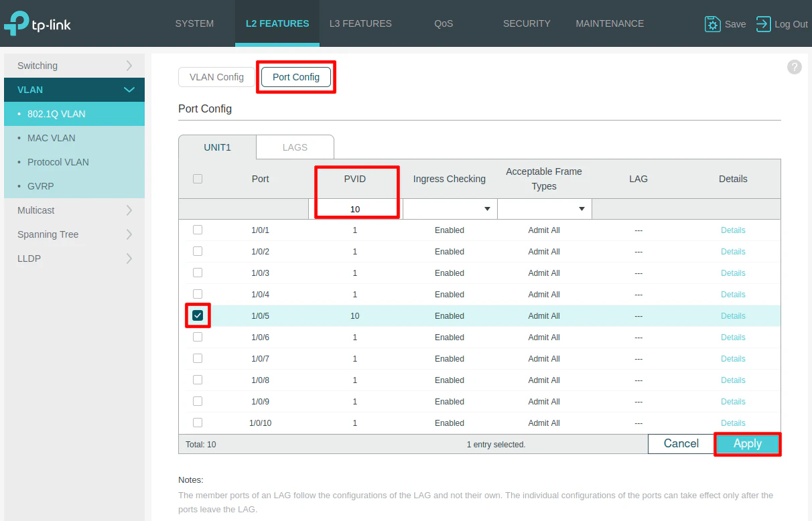Viewport: 812px width, 521px height.
Task: Open Details for port 1/0/6
Action: tap(733, 338)
